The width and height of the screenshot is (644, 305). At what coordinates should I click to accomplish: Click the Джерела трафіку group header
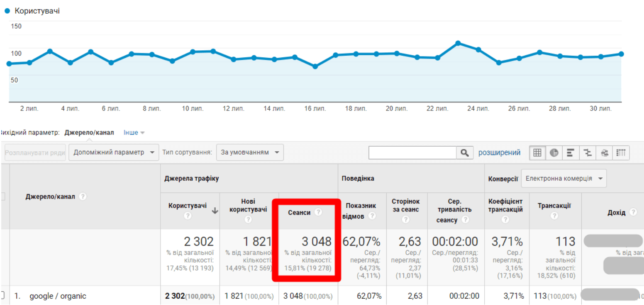pos(192,178)
